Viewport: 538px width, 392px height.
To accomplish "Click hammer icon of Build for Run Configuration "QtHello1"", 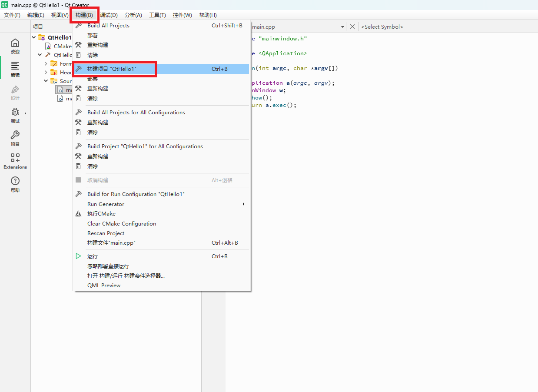I will (78, 194).
